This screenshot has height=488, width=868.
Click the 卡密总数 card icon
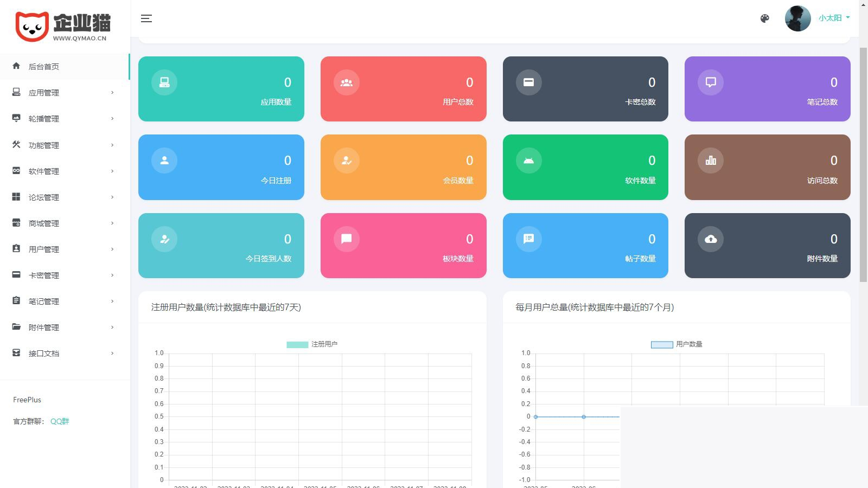pos(528,82)
